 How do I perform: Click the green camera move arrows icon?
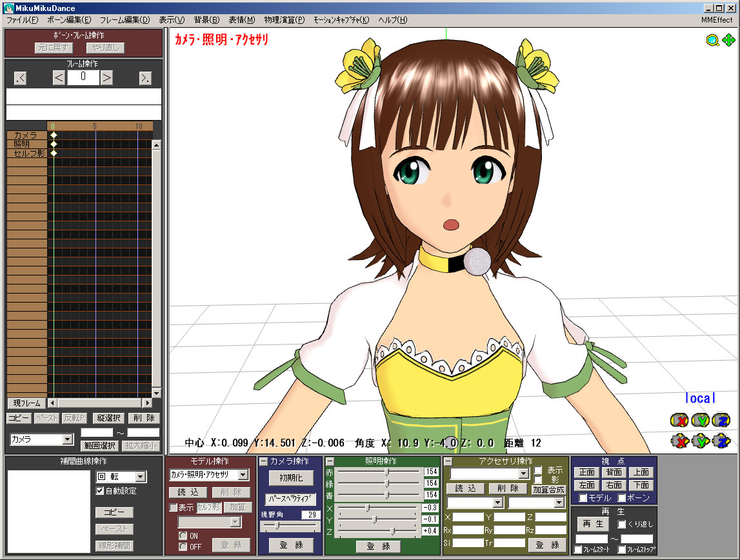(728, 40)
